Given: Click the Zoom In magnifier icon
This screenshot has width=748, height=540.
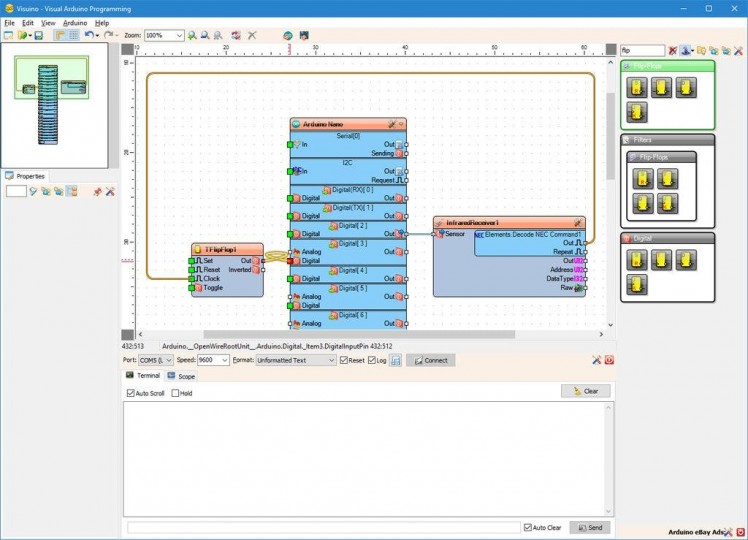Looking at the screenshot, I should point(192,35).
